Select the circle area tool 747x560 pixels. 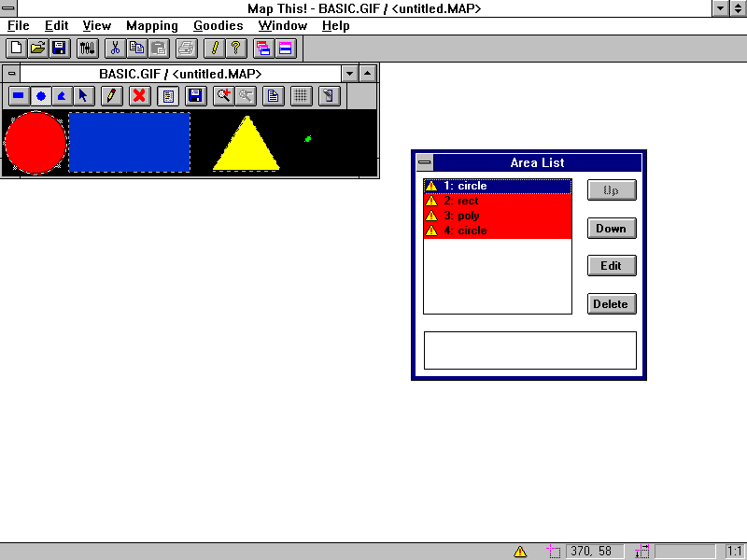pyautogui.click(x=40, y=95)
